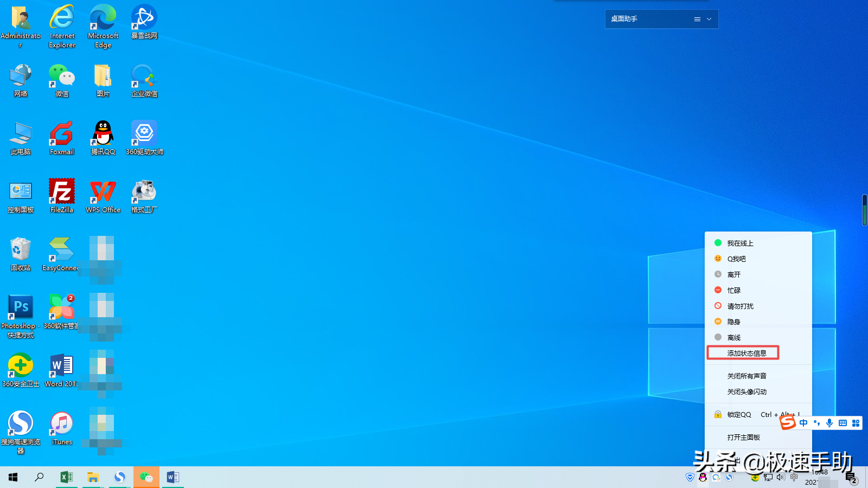Choose 添加状态信息 in the QQ menu

click(746, 354)
